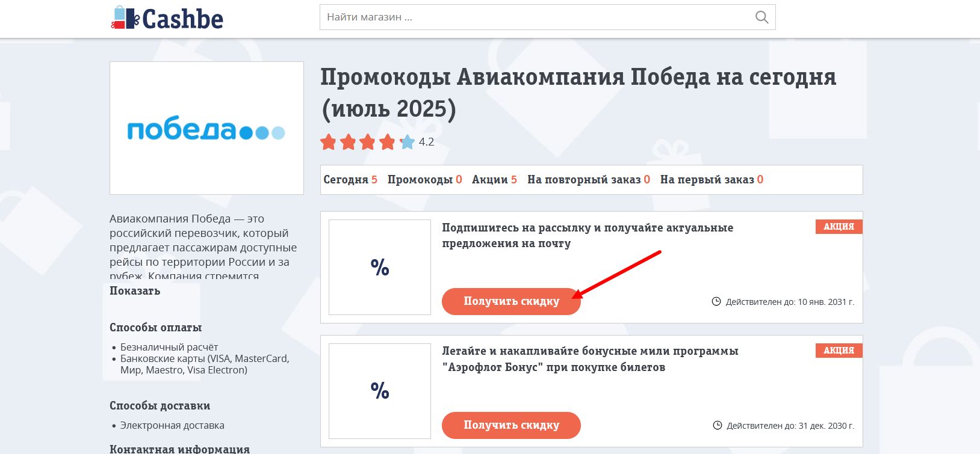Click the percent thumbnail of the Аэрофлот Бонус offer
Image resolution: width=980 pixels, height=454 pixels.
point(380,391)
